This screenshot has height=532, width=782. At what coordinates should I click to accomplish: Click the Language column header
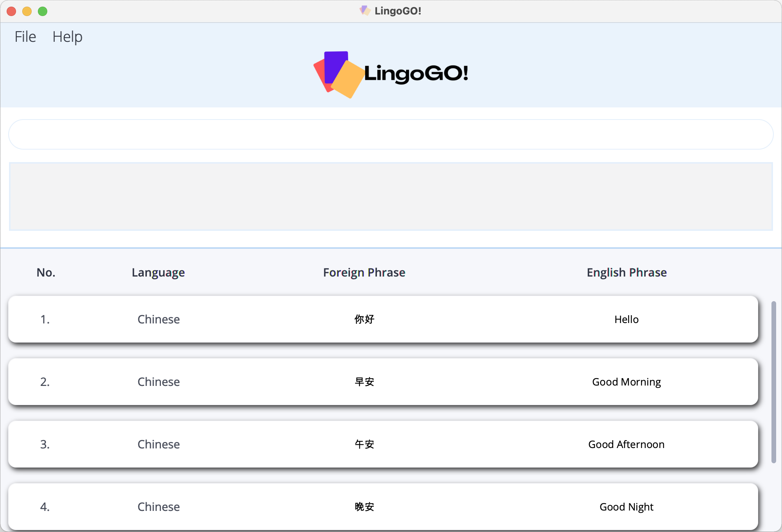pyautogui.click(x=158, y=272)
